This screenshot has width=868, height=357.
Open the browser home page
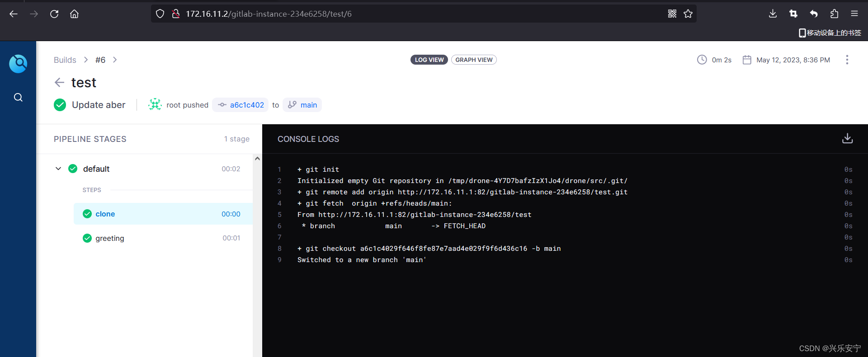pos(75,14)
